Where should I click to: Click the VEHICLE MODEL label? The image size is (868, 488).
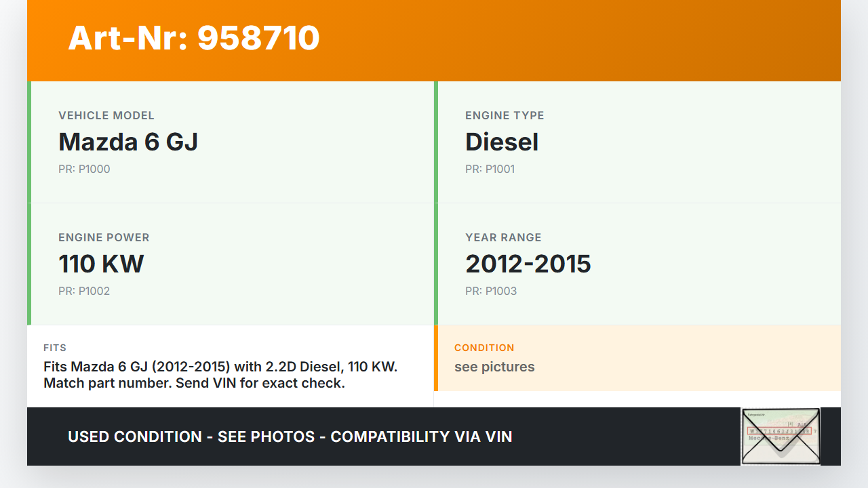(x=106, y=116)
